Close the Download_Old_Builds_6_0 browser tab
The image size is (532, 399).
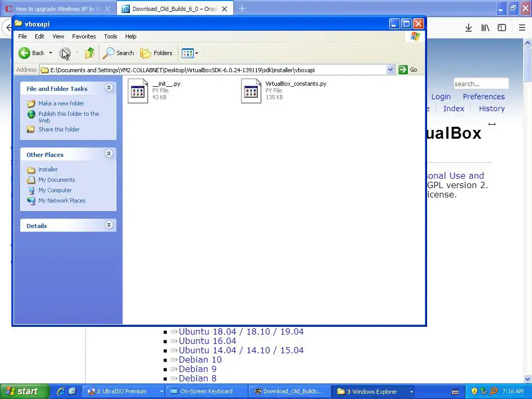point(224,9)
